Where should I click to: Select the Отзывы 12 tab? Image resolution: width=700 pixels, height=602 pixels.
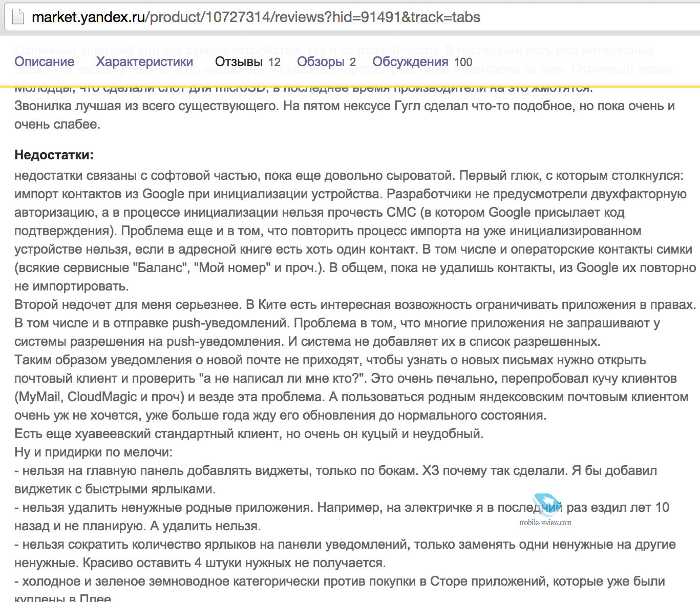pos(248,61)
